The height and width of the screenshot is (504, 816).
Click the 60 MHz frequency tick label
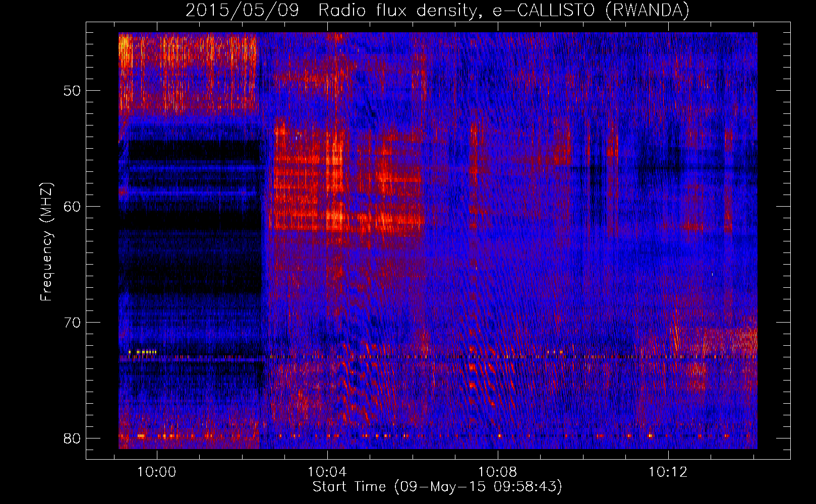(x=73, y=207)
